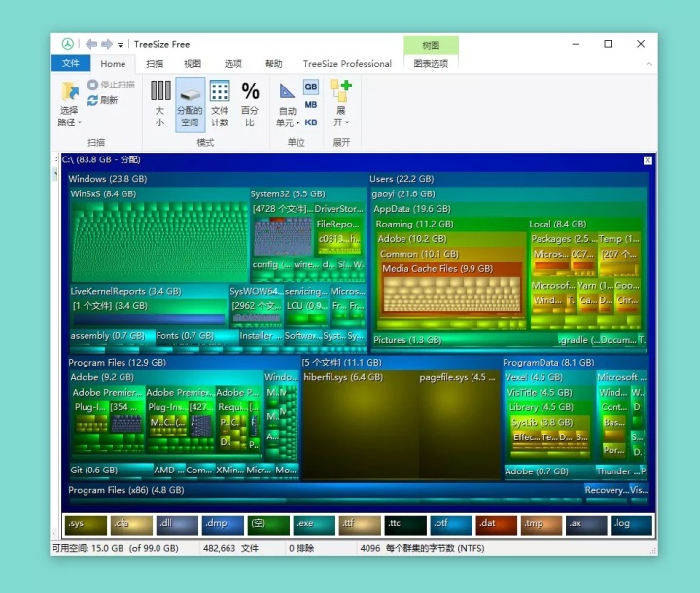700x593 pixels.
Task: Click the (空) legend swatch
Action: (268, 525)
